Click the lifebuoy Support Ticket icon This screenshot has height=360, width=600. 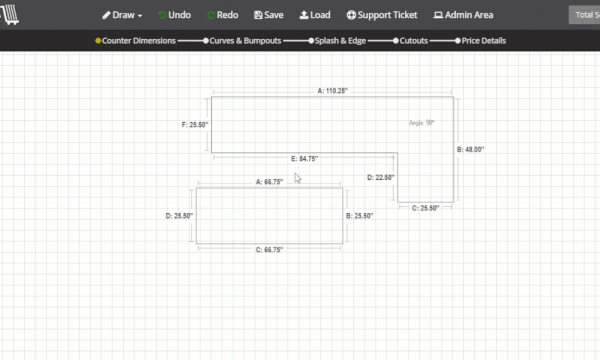coord(351,15)
